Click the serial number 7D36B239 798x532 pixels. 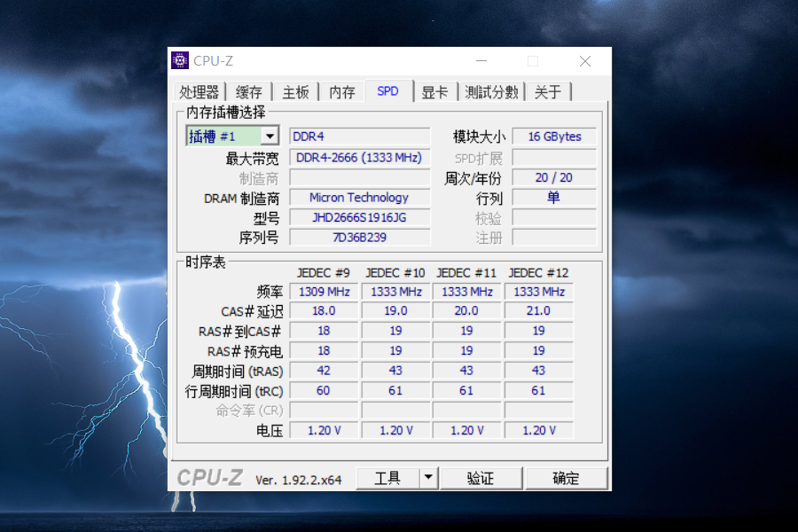coord(360,238)
